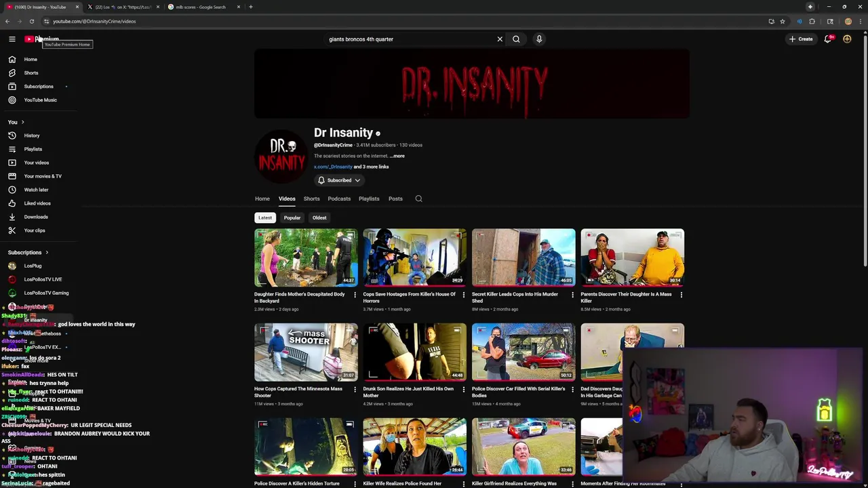Open Subscriptions in sidebar
The image size is (868, 488).
pos(38,86)
